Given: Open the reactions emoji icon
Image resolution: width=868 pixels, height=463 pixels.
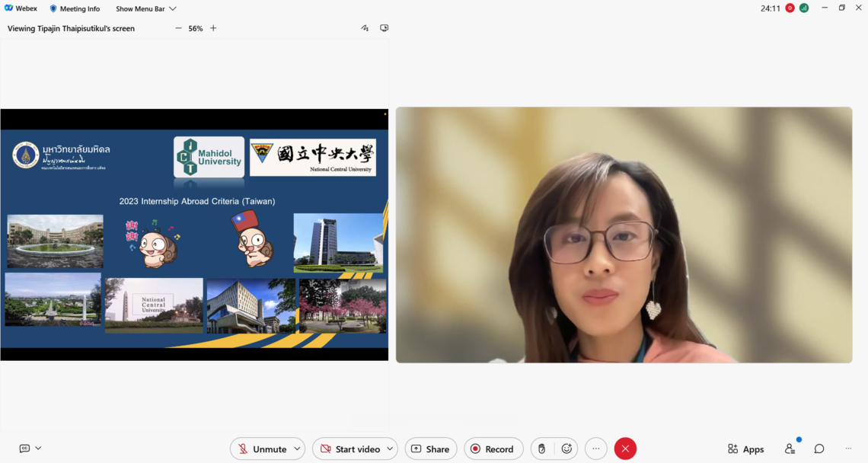Looking at the screenshot, I should (566, 449).
